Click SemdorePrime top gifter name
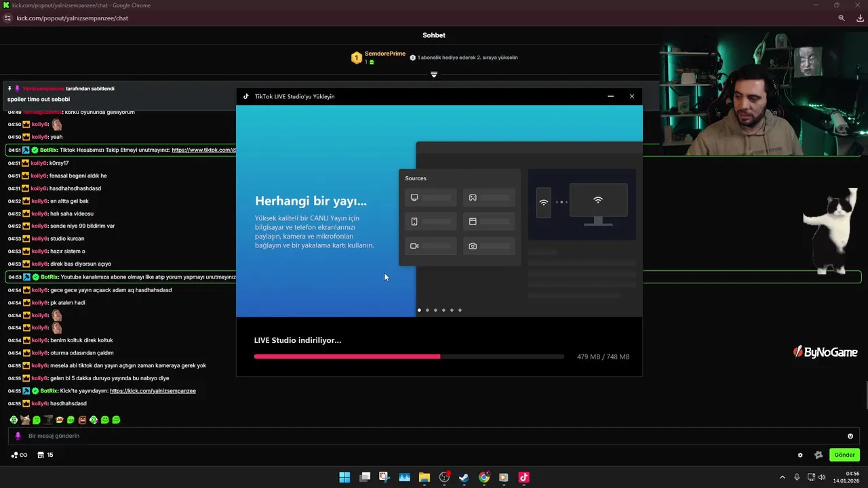Viewport: 868px width, 488px height. (x=384, y=54)
